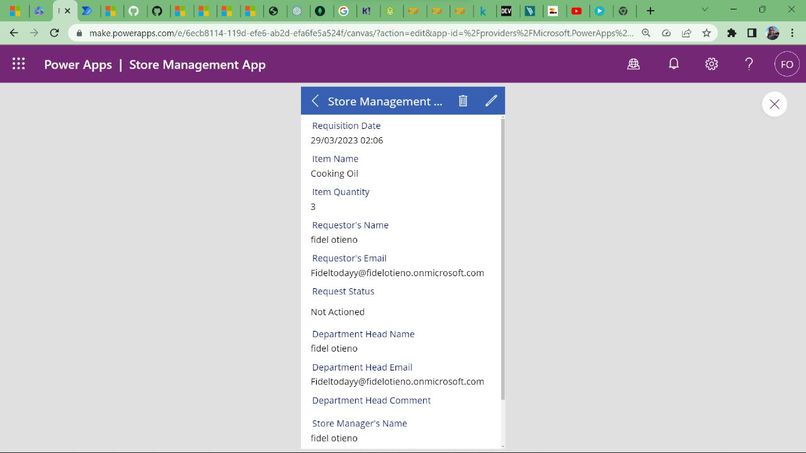Image resolution: width=806 pixels, height=453 pixels.
Task: Open the zoom magnifier in the address bar
Action: [646, 33]
